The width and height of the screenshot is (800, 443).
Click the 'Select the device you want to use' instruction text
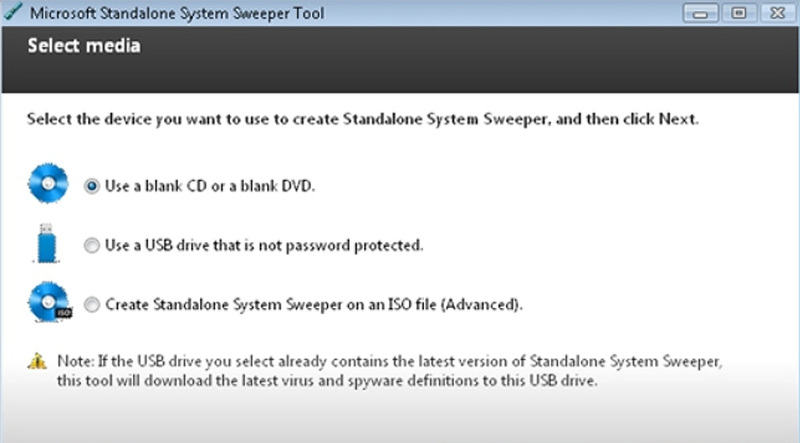coord(363,119)
